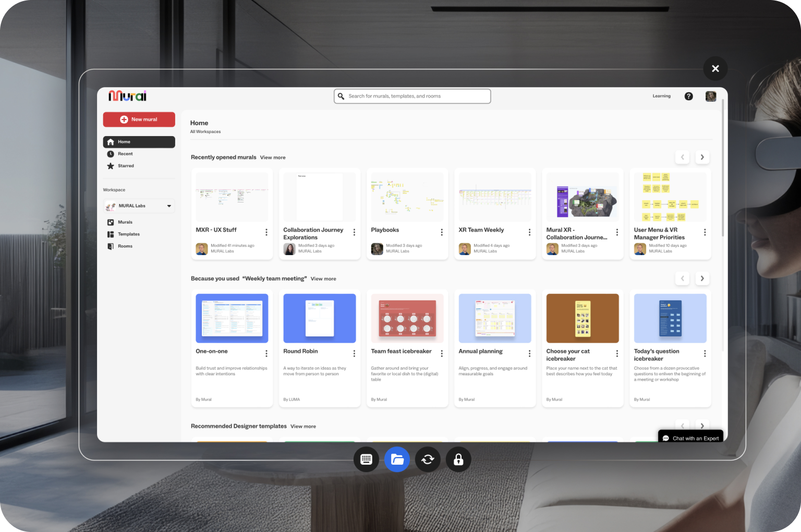Focus the search murals, templates, rooms field
801x532 pixels.
412,96
